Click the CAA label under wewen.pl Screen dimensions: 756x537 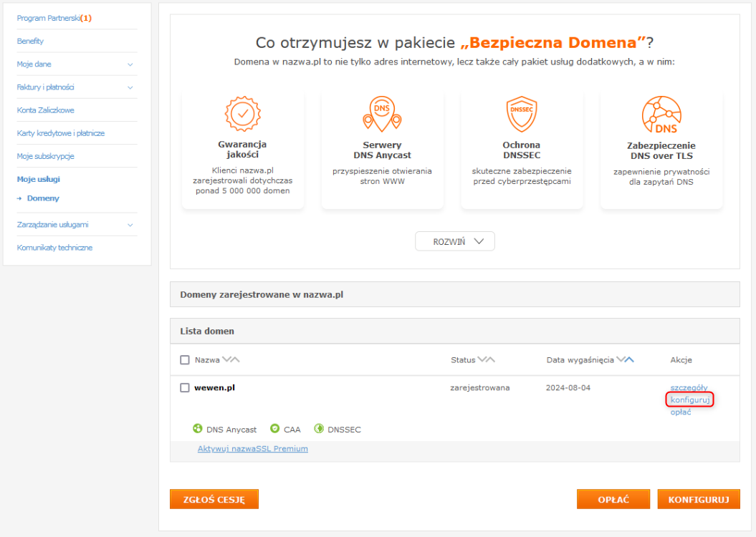(x=292, y=430)
